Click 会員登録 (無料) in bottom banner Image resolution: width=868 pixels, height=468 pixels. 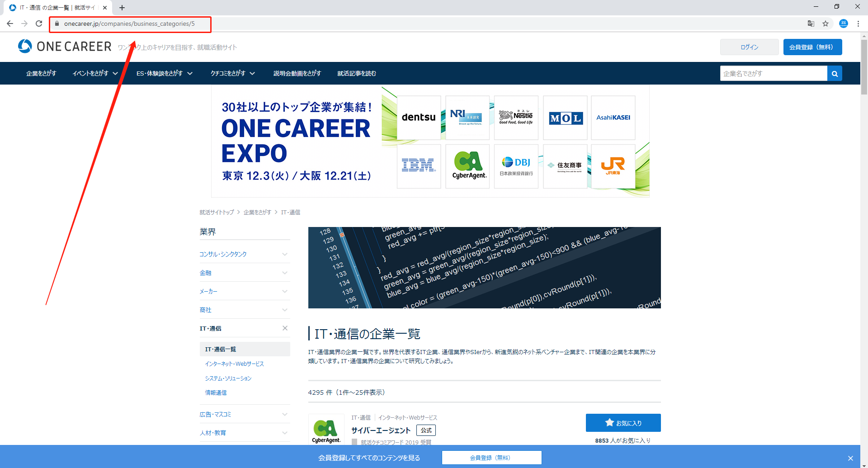coord(491,458)
